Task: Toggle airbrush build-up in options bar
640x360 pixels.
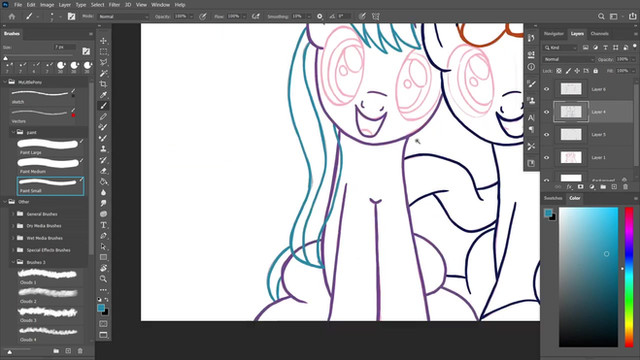Action: point(256,16)
